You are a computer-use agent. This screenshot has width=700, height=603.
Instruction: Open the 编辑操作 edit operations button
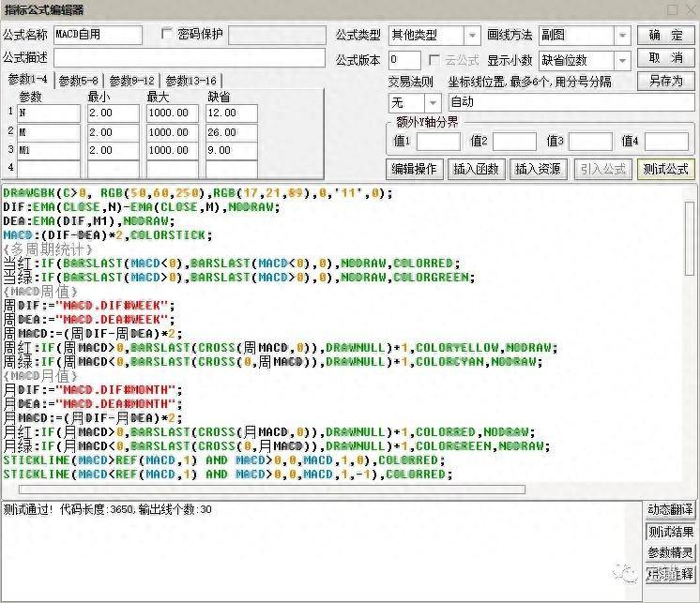[x=415, y=169]
